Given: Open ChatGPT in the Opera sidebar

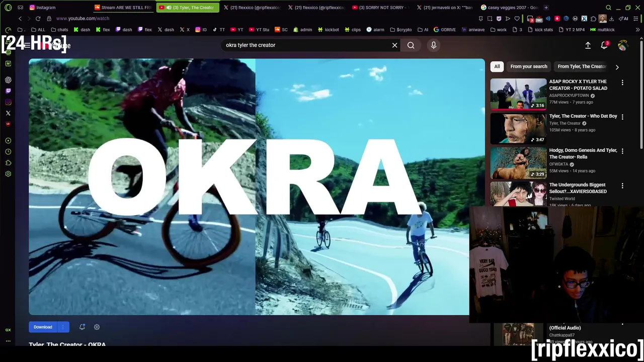Looking at the screenshot, I should (8, 80).
